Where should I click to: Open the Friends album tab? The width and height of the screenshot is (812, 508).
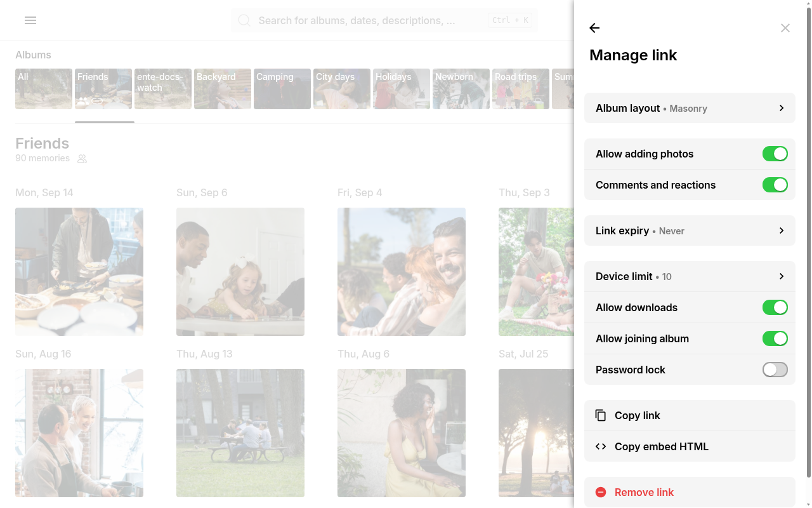tap(103, 89)
